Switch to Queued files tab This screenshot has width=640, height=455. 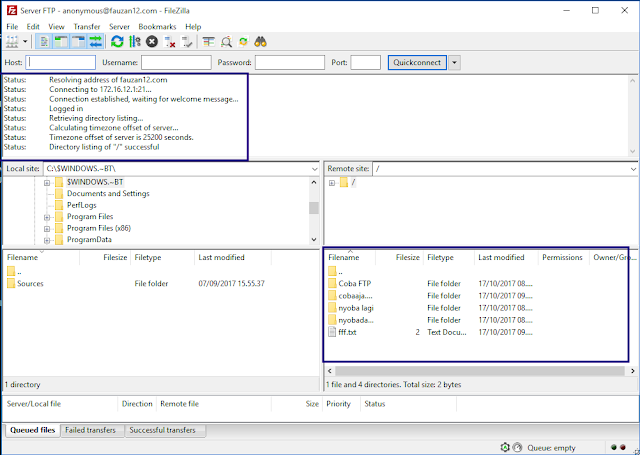(32, 430)
